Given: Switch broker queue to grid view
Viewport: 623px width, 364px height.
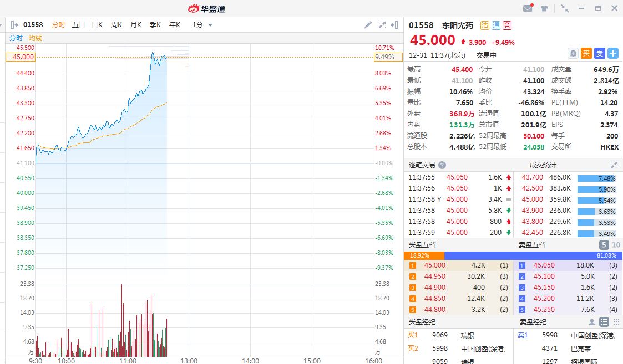Looking at the screenshot, I should [x=615, y=322].
